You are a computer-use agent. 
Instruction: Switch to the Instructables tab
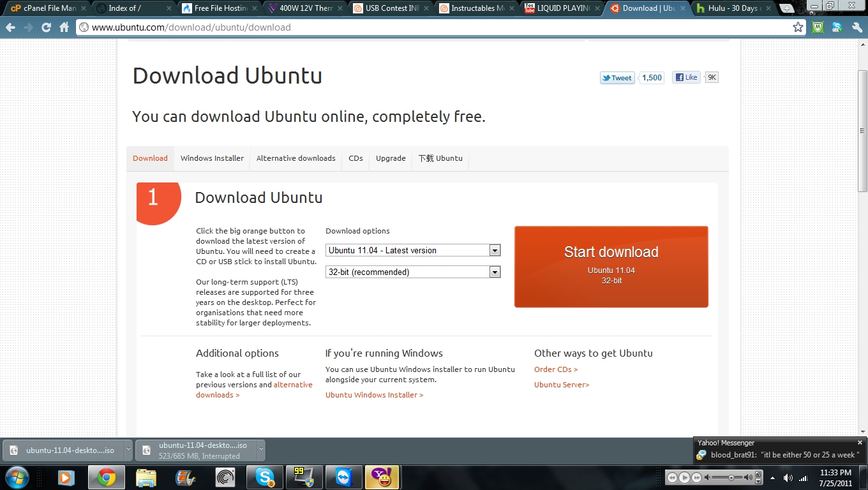pos(477,8)
